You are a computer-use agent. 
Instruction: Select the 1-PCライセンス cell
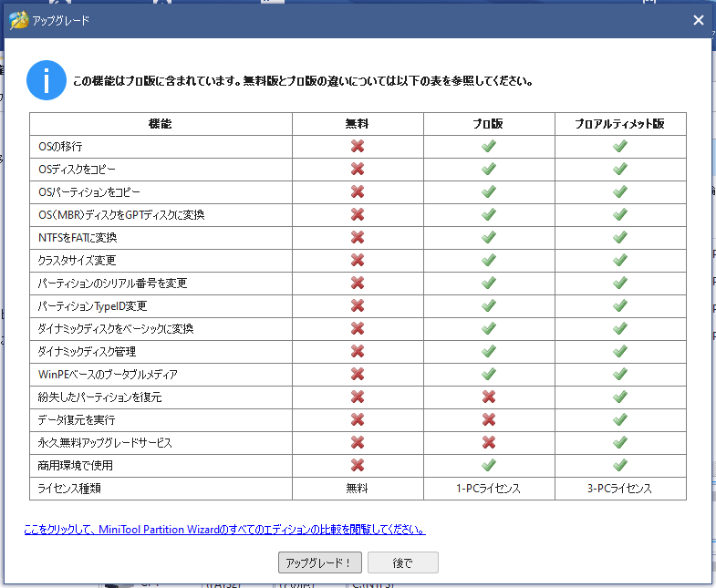click(489, 489)
